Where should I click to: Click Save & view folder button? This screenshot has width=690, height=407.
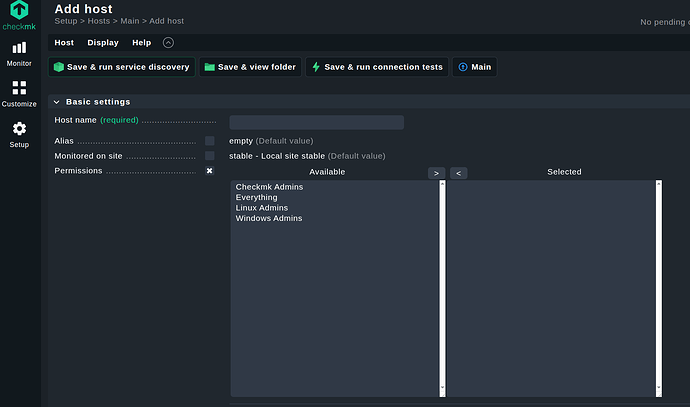tap(250, 67)
